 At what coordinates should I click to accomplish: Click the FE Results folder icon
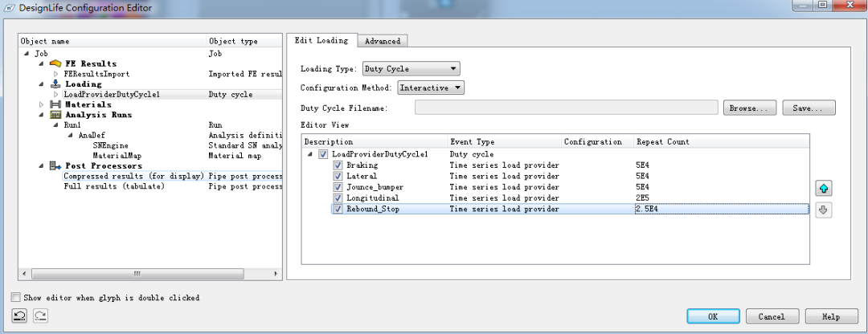click(55, 63)
